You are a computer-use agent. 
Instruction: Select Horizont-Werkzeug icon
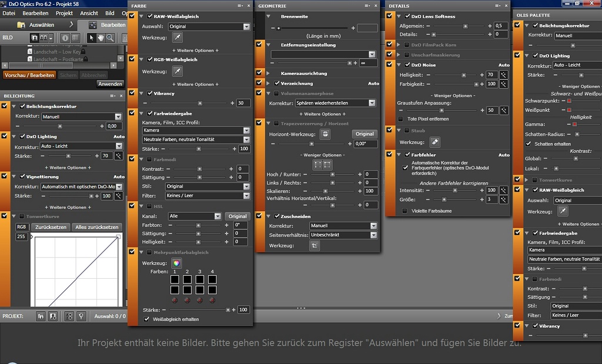(x=325, y=134)
